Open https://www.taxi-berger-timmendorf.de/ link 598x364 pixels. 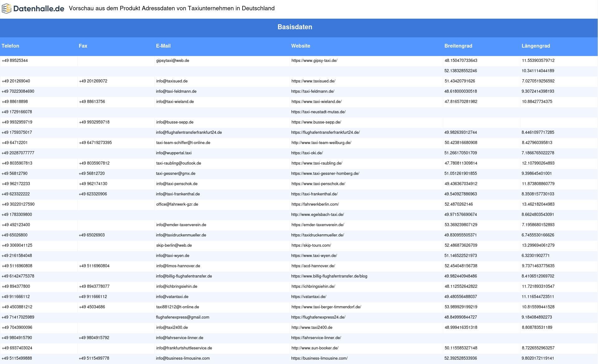[326, 307]
